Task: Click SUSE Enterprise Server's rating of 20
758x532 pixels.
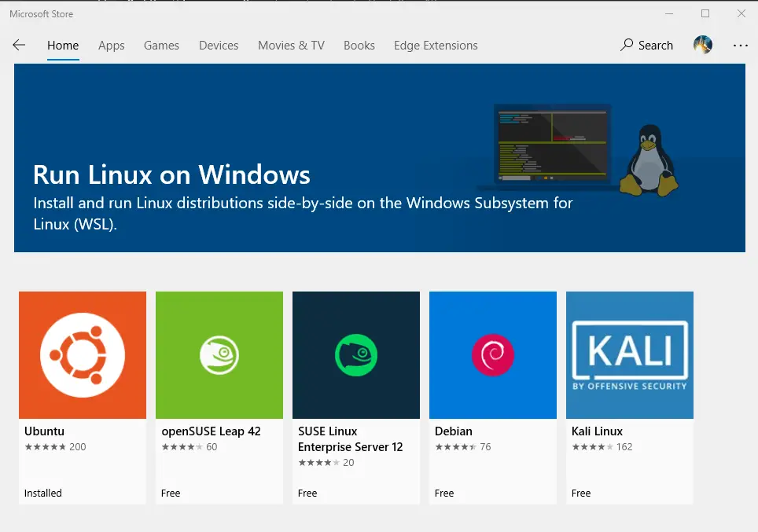Action: [326, 462]
